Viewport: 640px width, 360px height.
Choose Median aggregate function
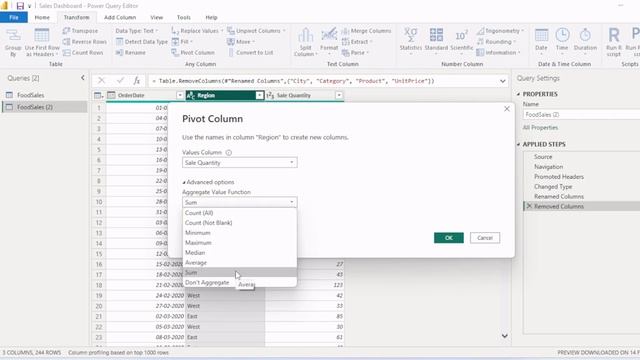point(240,253)
